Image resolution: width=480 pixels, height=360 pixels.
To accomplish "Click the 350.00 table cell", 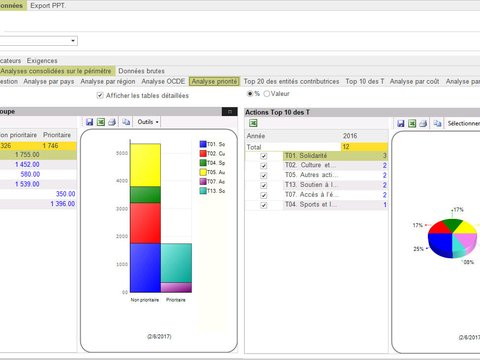I will 65,194.
